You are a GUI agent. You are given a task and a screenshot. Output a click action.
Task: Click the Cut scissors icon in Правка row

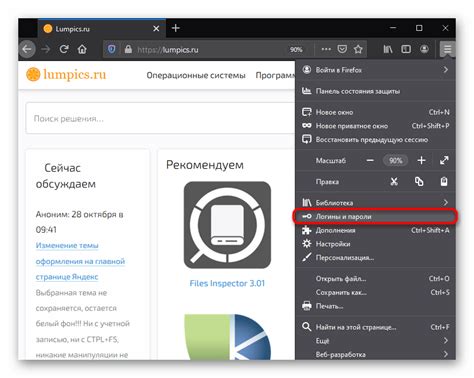pyautogui.click(x=394, y=181)
